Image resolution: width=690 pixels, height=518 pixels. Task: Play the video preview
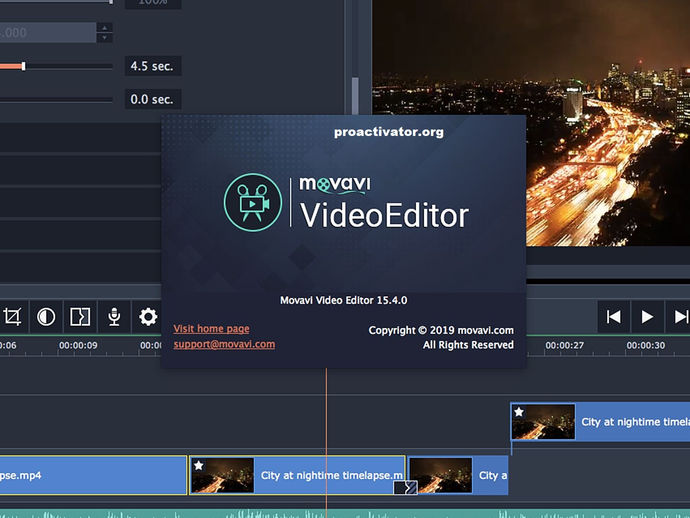(647, 317)
